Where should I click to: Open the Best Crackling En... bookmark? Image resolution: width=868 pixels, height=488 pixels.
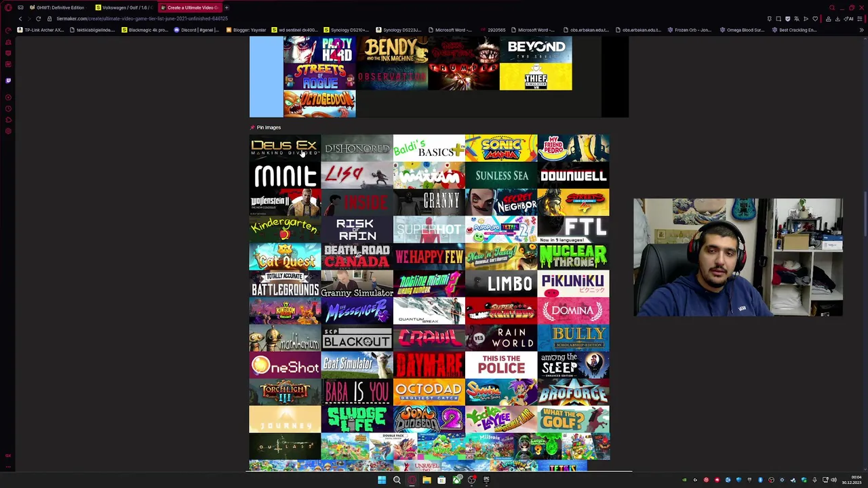[x=794, y=30]
